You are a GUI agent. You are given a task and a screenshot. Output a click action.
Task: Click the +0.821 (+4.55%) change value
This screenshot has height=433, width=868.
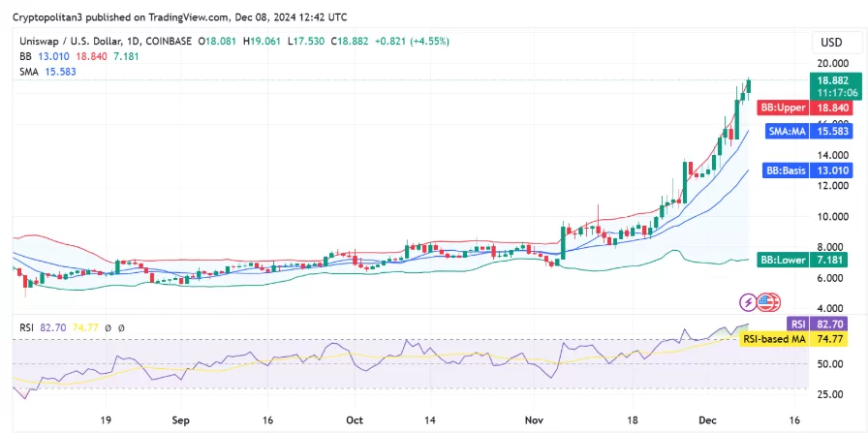(x=412, y=42)
